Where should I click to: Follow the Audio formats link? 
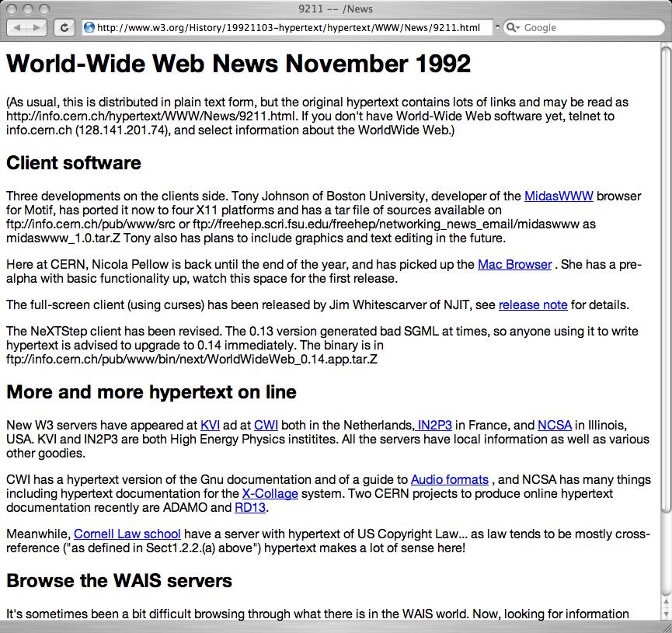450,479
